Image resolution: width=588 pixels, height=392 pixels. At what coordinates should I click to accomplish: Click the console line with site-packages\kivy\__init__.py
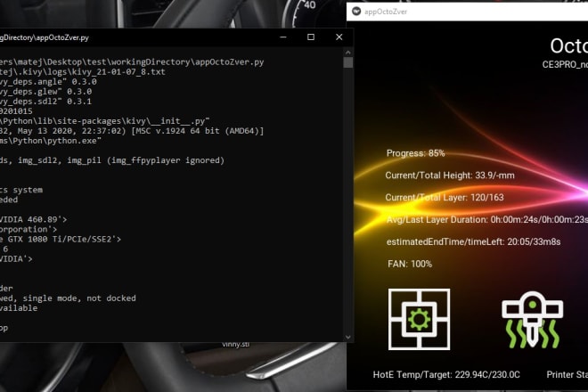point(104,121)
